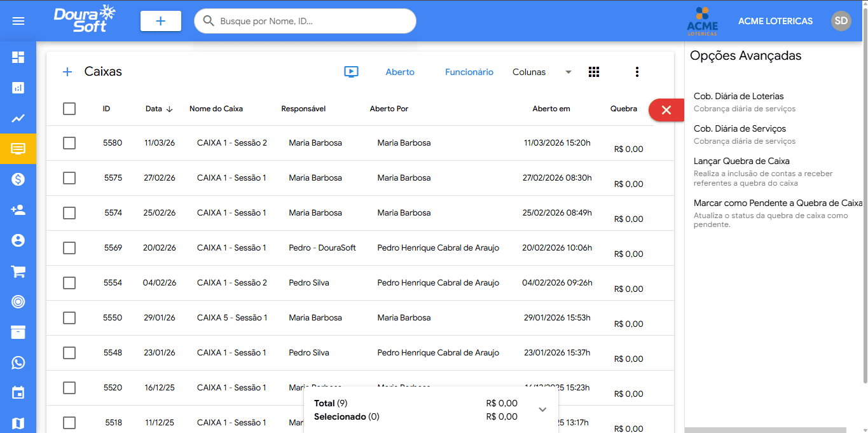Click the dollar coin sidebar icon
The width and height of the screenshot is (868, 433).
pos(18,179)
